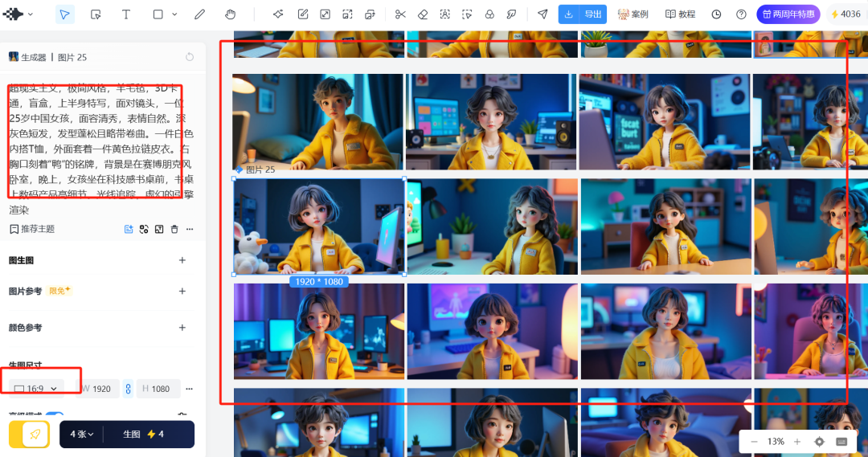868x457 pixels.
Task: Click the 13% zoom level value
Action: coord(776,442)
